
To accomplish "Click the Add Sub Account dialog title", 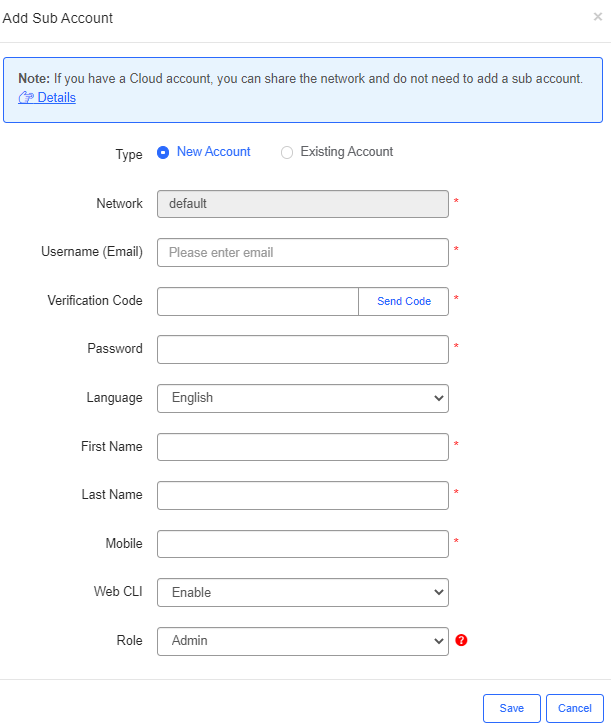I will pos(58,18).
